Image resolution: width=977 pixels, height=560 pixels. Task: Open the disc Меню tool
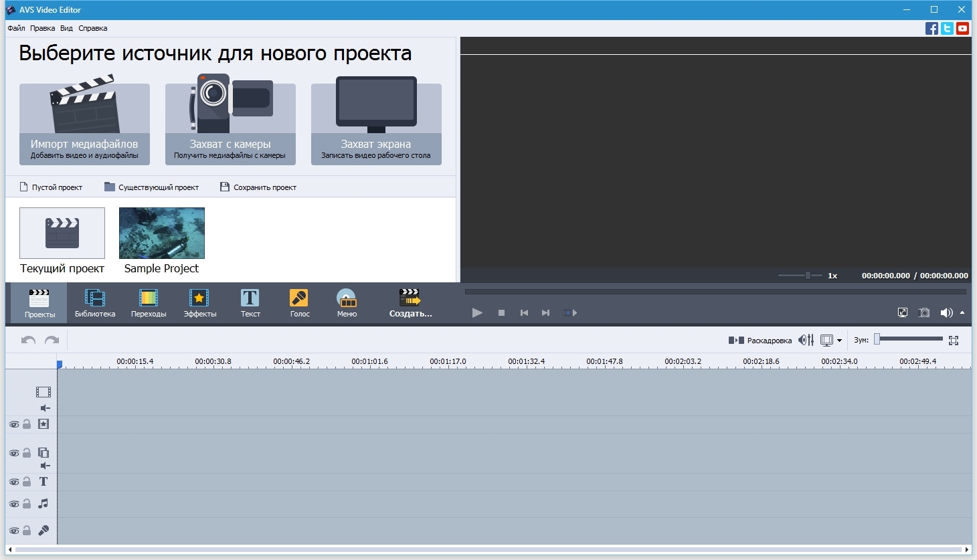point(347,303)
